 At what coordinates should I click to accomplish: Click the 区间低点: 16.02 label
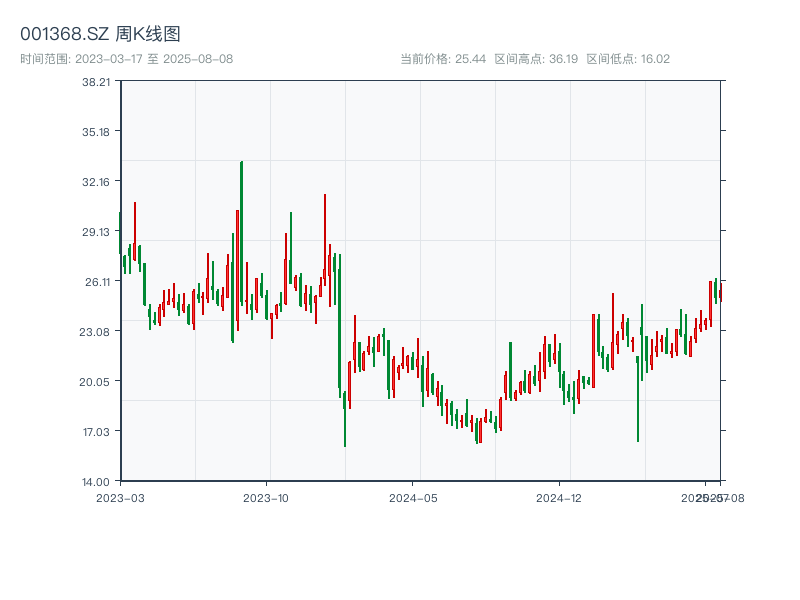click(x=628, y=59)
